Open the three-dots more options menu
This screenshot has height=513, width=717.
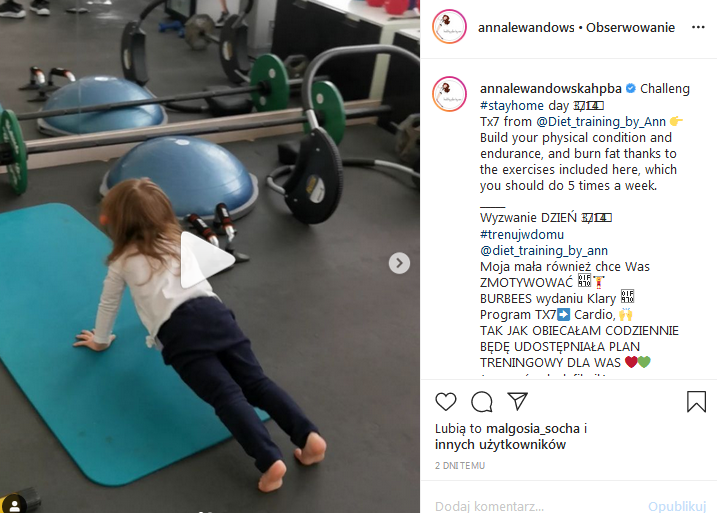pos(698,27)
